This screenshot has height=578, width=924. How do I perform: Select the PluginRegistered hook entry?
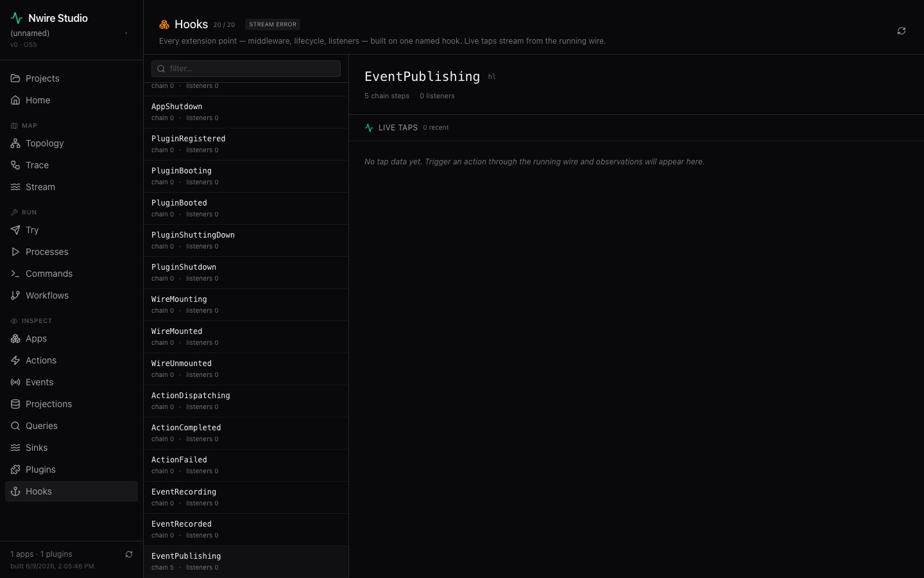pyautogui.click(x=246, y=144)
